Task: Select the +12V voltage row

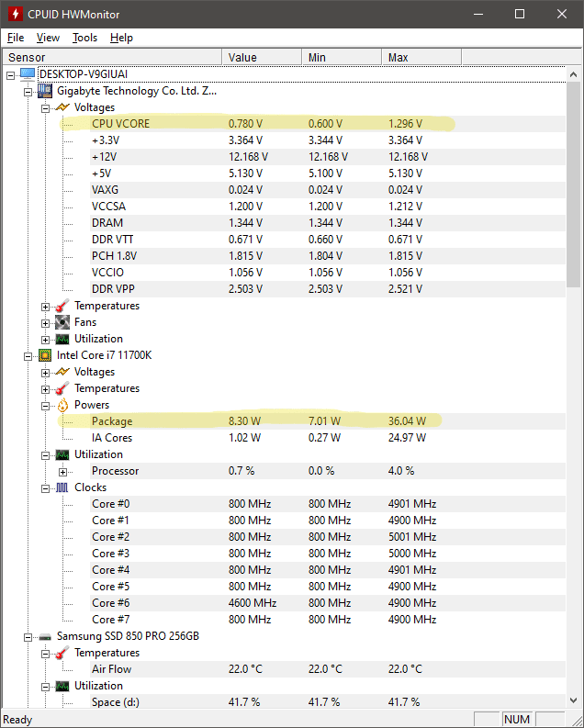Action: point(328,157)
